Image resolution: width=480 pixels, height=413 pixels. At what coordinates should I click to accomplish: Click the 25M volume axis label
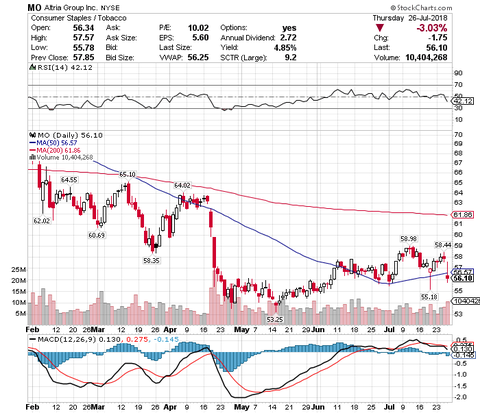pos(19,269)
